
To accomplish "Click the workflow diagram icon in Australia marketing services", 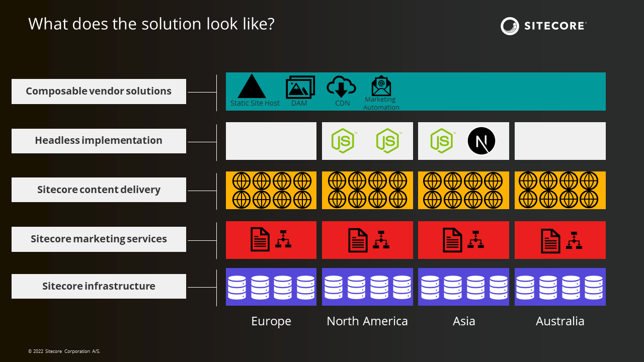I will [574, 240].
